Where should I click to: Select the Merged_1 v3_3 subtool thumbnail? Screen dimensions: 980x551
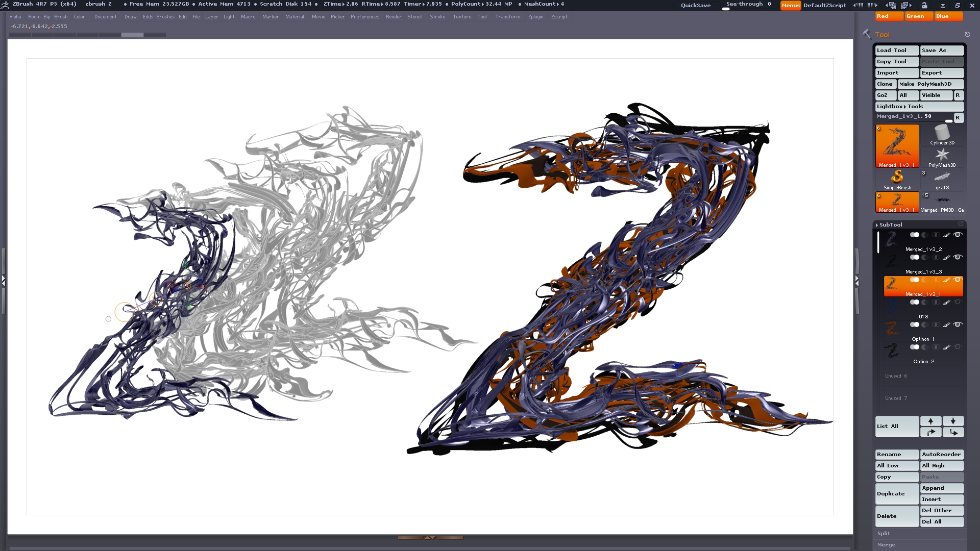pyautogui.click(x=892, y=262)
